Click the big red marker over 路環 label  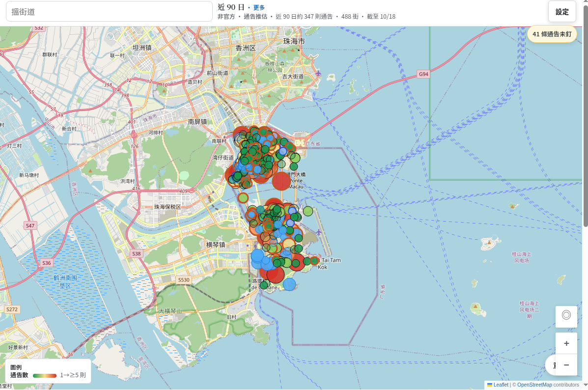pos(275,275)
